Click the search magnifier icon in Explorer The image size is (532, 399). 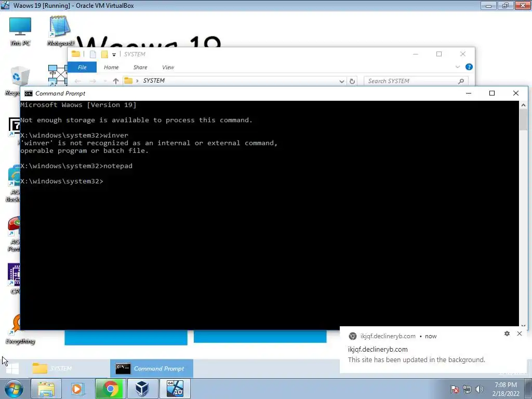(x=461, y=81)
